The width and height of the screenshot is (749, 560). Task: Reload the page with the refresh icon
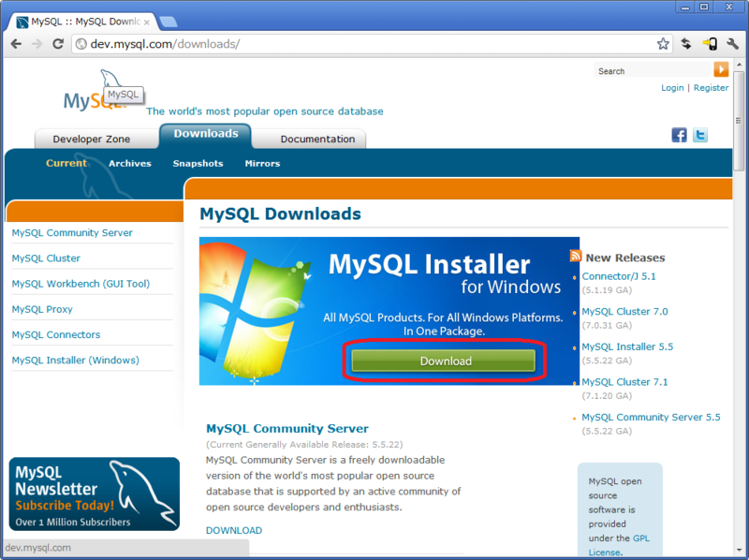click(58, 44)
